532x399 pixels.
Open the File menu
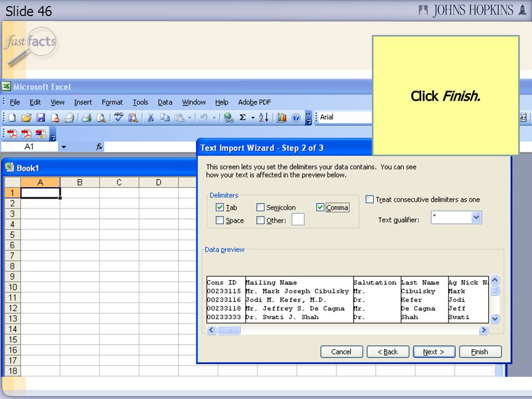pos(15,102)
